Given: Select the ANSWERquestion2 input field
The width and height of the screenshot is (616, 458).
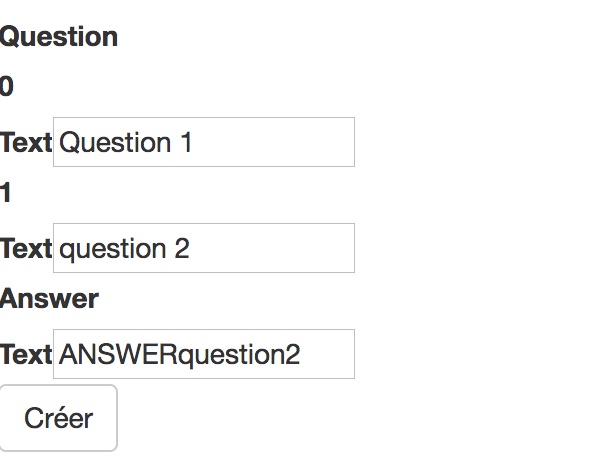Looking at the screenshot, I should [x=204, y=354].
